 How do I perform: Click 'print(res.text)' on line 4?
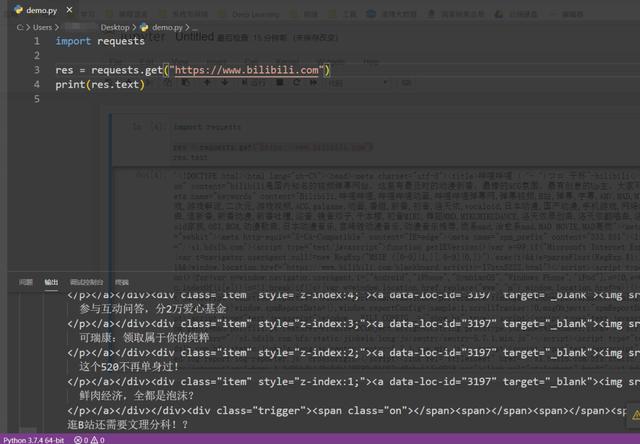pyautogui.click(x=100, y=85)
